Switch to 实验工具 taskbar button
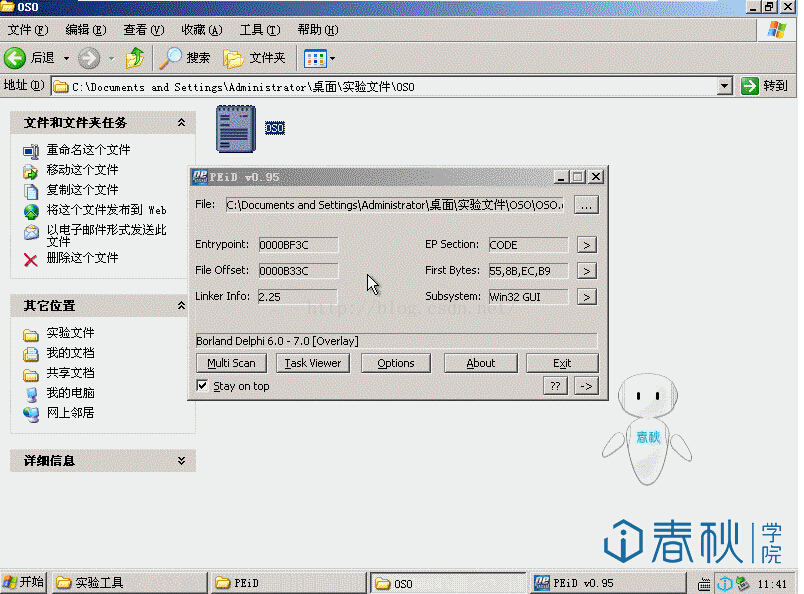Screen dimensions: 804x594 [x=130, y=583]
